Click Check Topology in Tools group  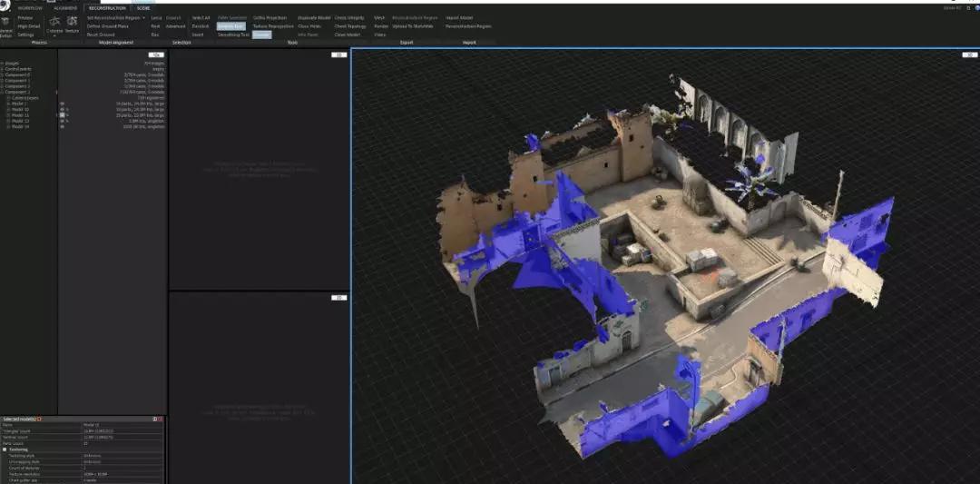point(350,26)
